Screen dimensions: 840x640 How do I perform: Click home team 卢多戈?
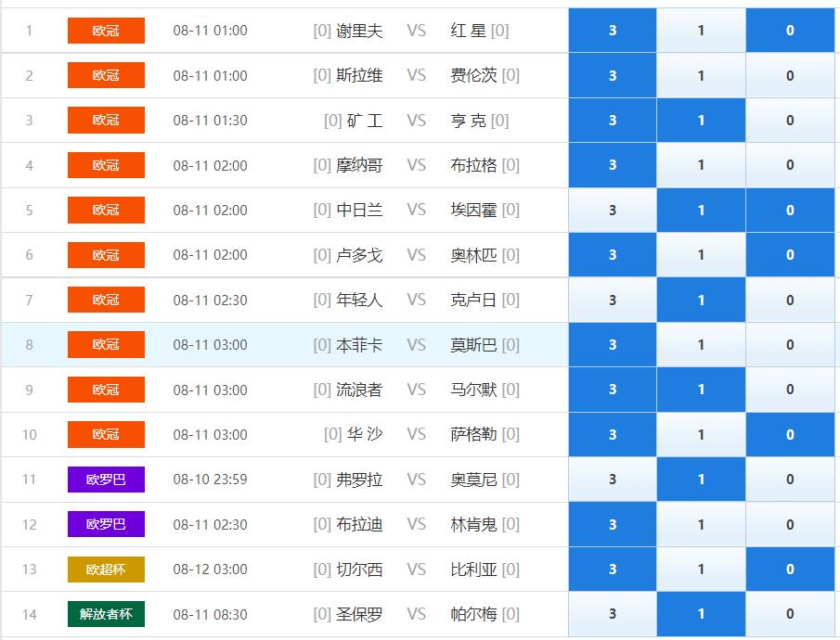pos(359,255)
